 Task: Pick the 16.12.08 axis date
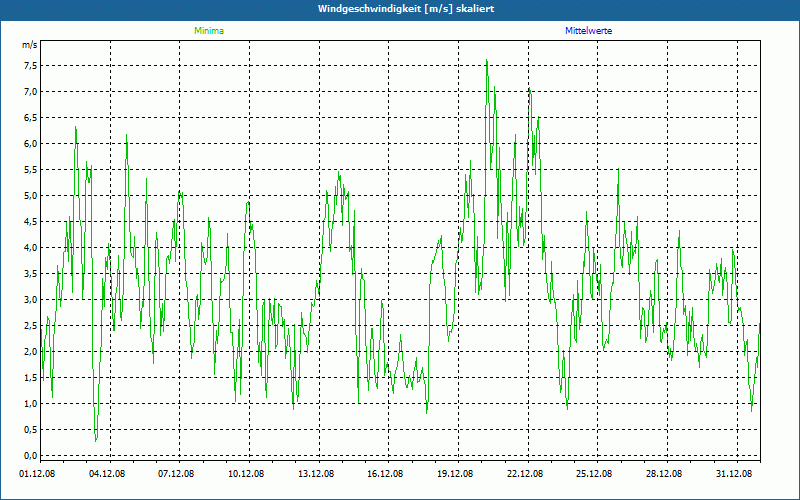tap(385, 475)
